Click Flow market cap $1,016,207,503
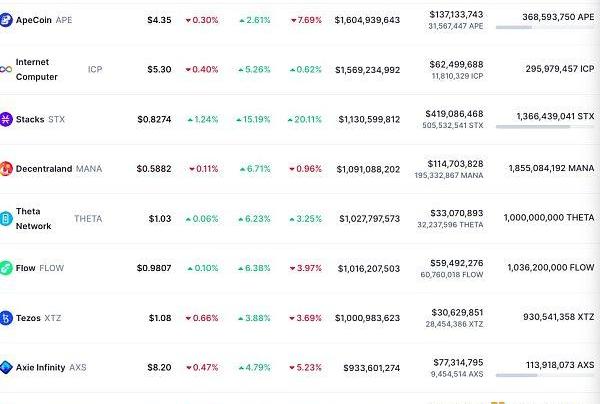Viewport: 600px width, 404px height. (368, 268)
